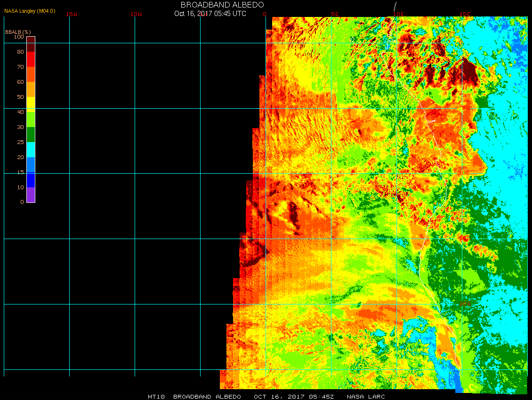Click the NASA Langley (M04.0) label
Viewport: 532px width, 400px height.
coord(30,10)
